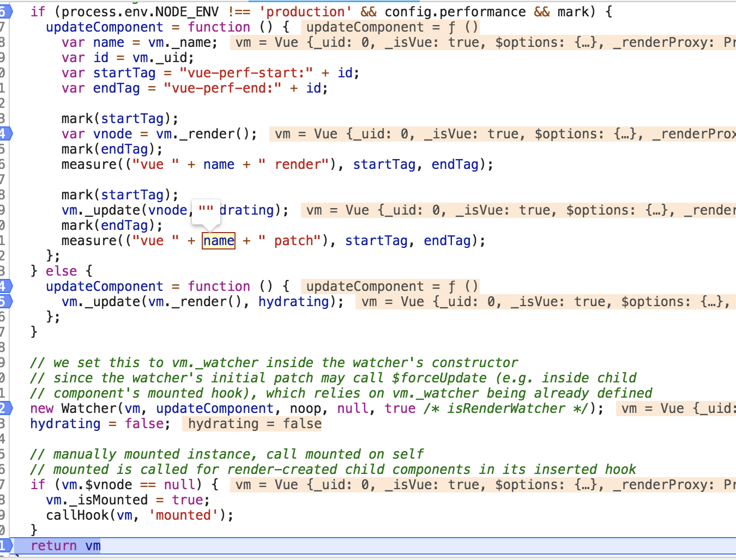
Task: Click gutter number next to vm._isMounted = true
Action: click(3, 500)
